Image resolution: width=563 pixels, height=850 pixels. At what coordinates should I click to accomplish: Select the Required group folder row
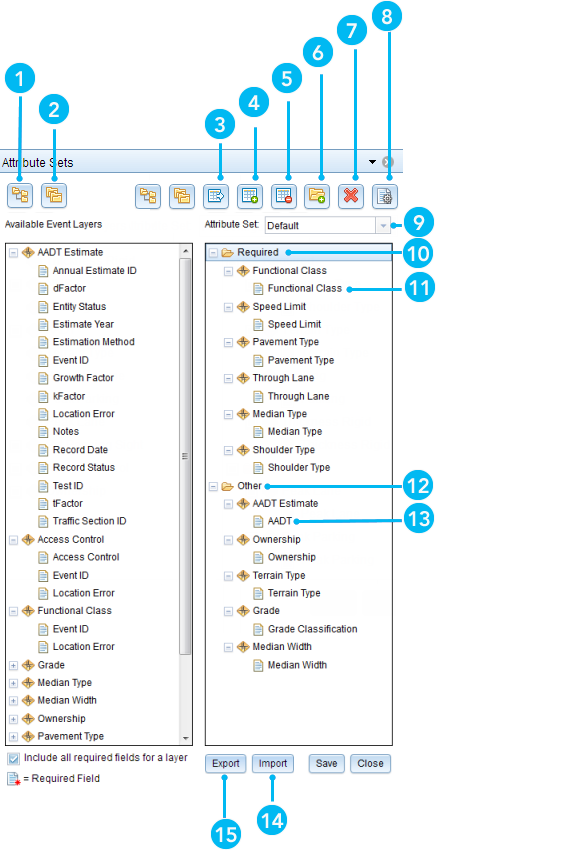pos(299,253)
